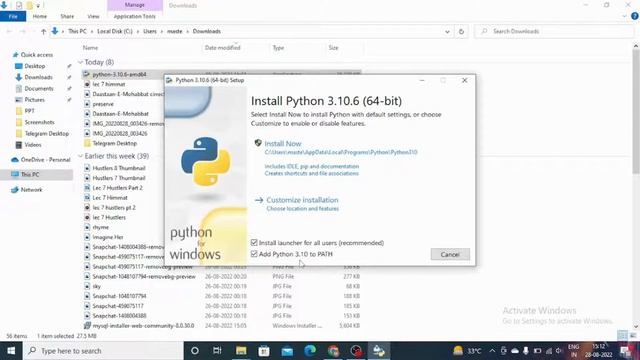This screenshot has height=360, width=640.
Task: Open Task View on the taskbar
Action: pos(217,351)
